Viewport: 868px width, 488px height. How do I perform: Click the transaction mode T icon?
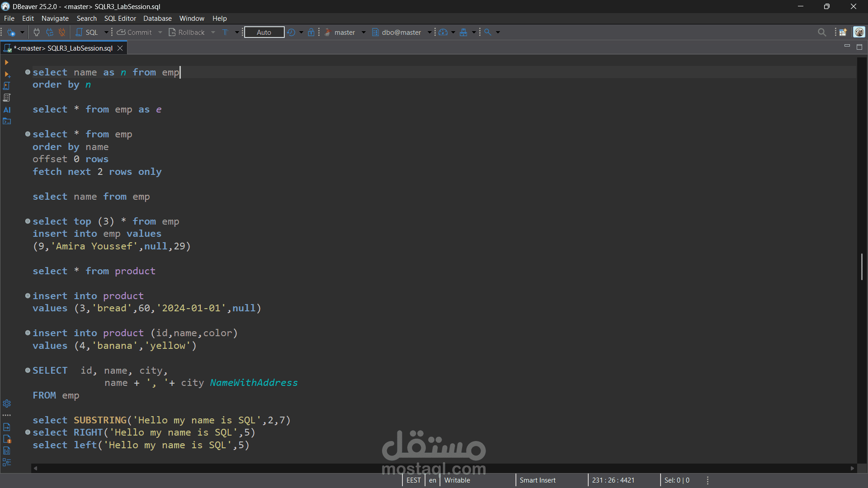(x=225, y=33)
